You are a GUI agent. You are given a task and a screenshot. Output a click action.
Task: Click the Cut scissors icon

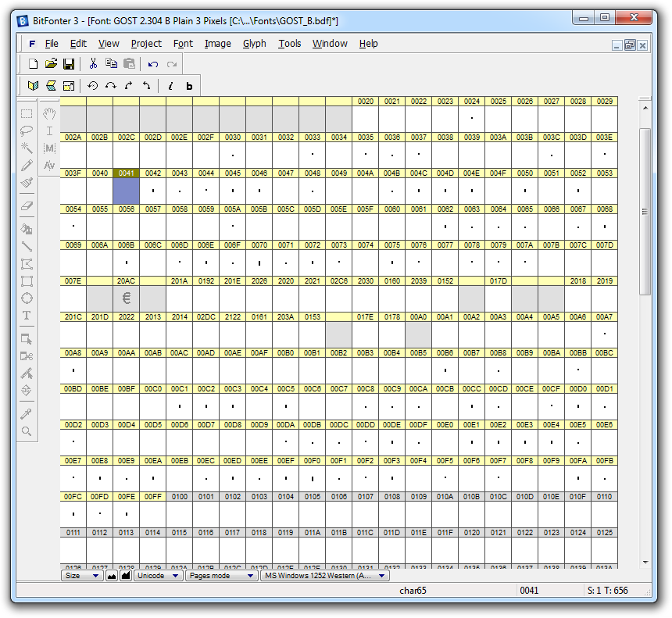pyautogui.click(x=93, y=64)
